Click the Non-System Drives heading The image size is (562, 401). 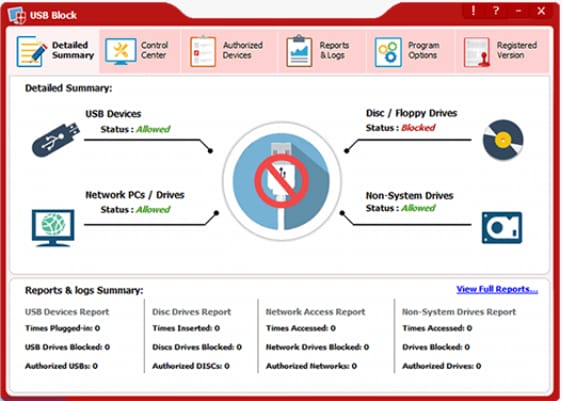pyautogui.click(x=410, y=196)
